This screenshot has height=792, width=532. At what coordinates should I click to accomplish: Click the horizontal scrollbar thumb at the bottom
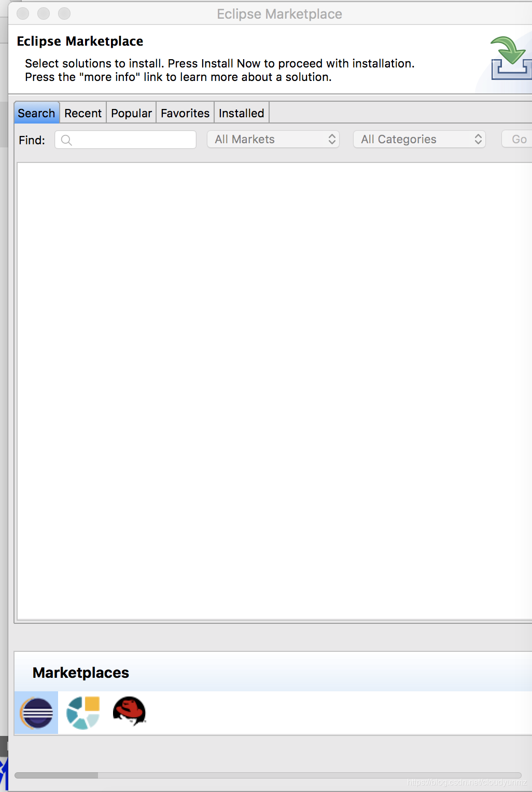[57, 775]
